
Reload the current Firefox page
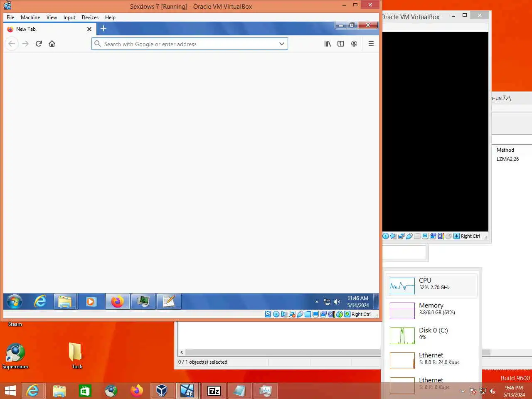[39, 44]
